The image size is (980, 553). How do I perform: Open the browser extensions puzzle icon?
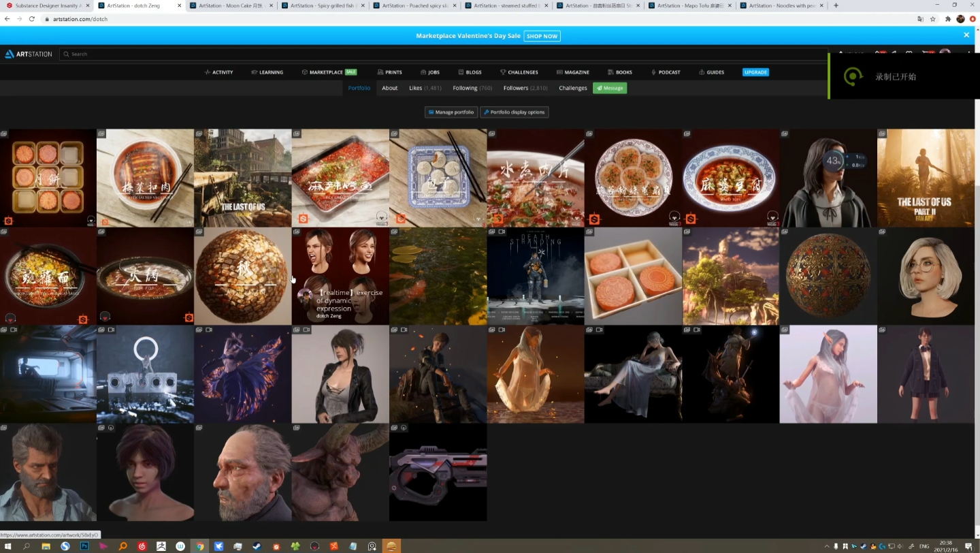click(948, 19)
